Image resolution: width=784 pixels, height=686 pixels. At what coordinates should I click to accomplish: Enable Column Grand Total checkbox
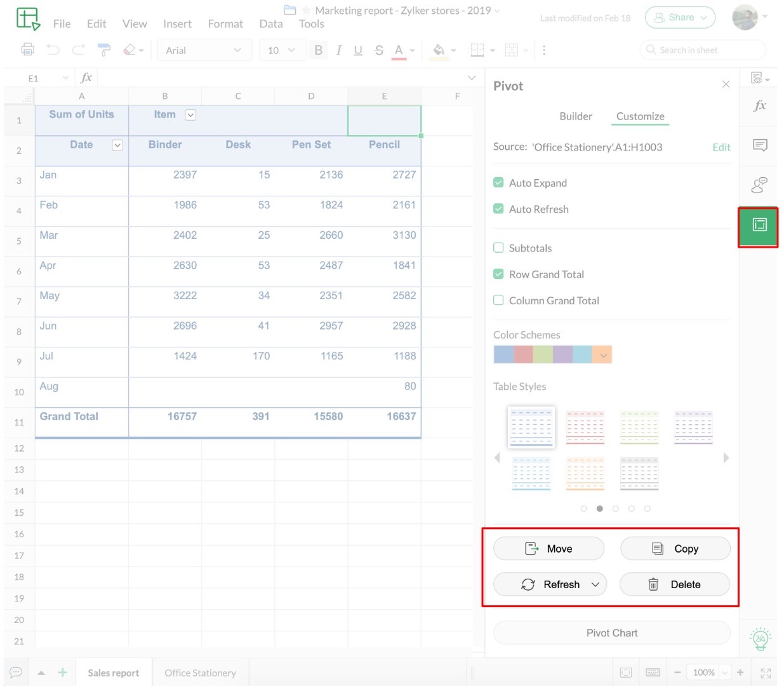pos(499,300)
